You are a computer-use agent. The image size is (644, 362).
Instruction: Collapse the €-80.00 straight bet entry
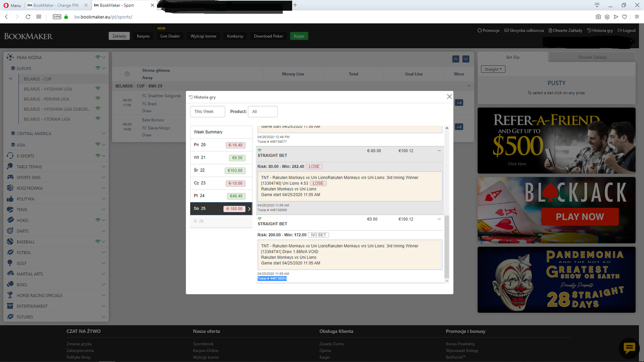point(439,150)
